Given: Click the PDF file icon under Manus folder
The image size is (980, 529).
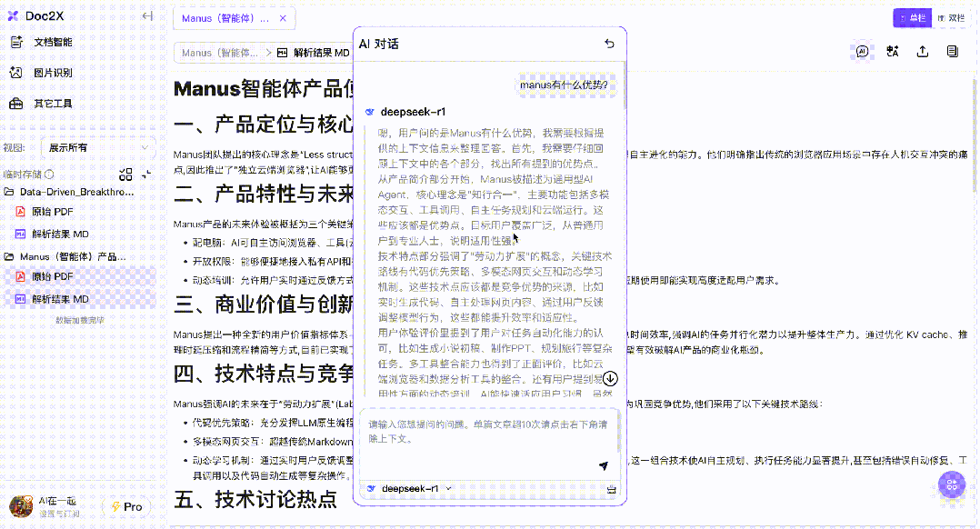Looking at the screenshot, I should (21, 276).
